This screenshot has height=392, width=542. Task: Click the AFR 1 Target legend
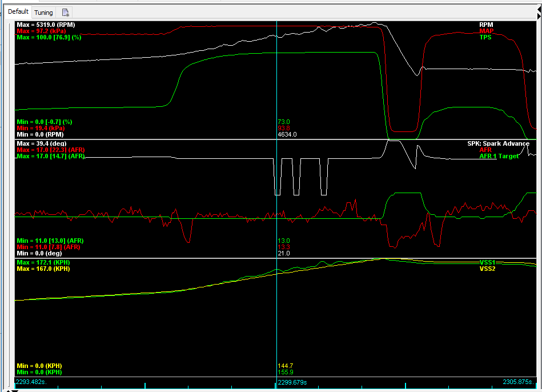[500, 156]
